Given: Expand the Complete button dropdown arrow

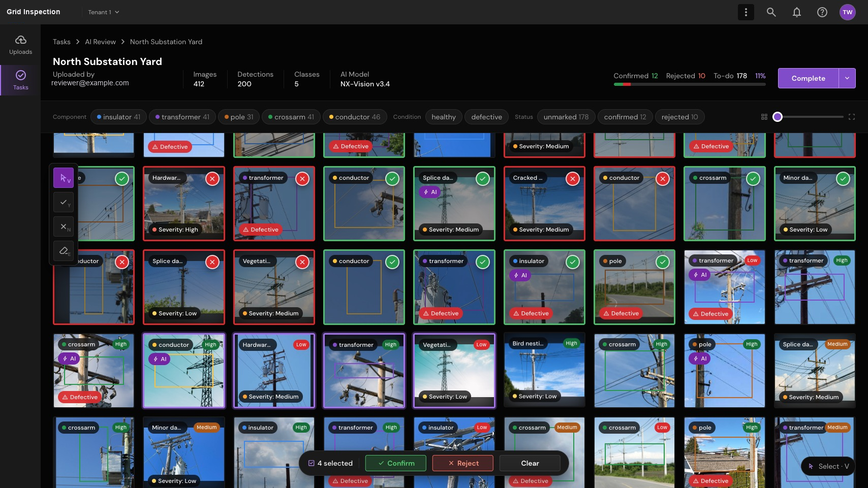Looking at the screenshot, I should point(847,78).
